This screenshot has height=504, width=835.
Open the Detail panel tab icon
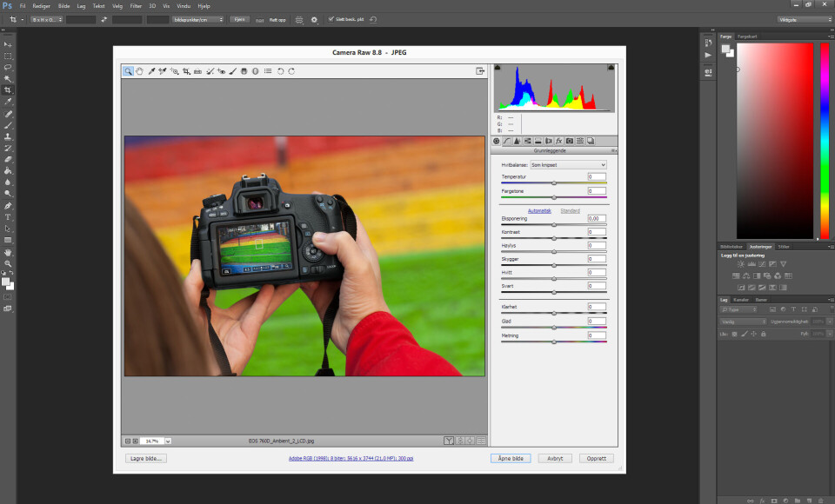coord(517,141)
